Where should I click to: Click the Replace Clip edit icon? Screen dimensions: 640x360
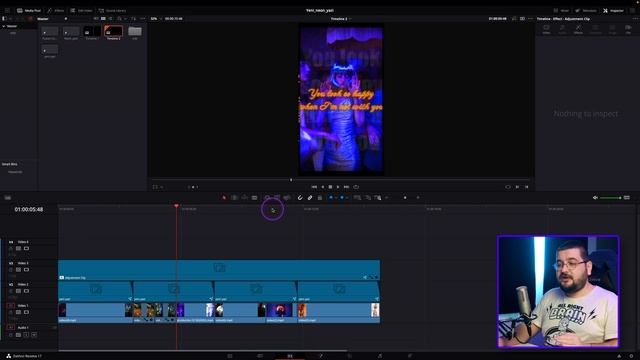coord(287,198)
